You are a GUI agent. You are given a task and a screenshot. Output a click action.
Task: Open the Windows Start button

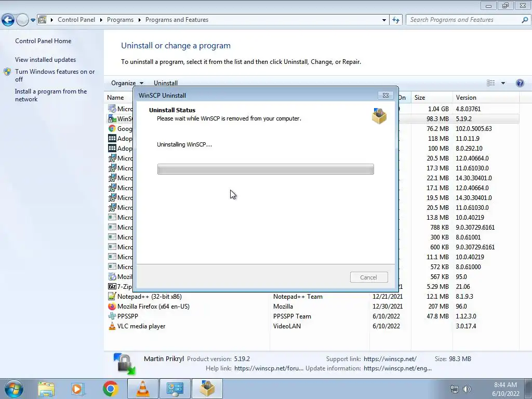[14, 389]
